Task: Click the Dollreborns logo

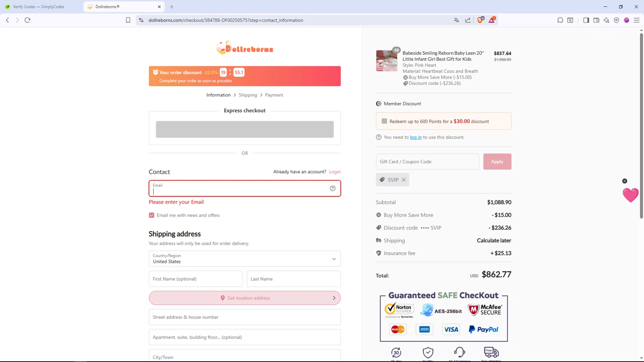Action: (x=245, y=48)
